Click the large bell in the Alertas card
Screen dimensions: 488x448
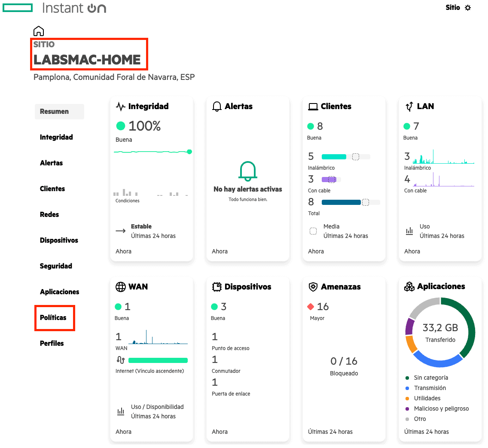(248, 171)
